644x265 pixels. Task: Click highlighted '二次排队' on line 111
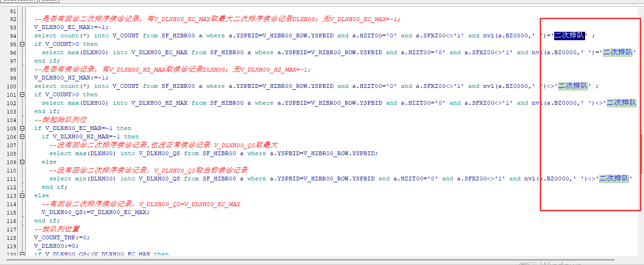point(614,179)
